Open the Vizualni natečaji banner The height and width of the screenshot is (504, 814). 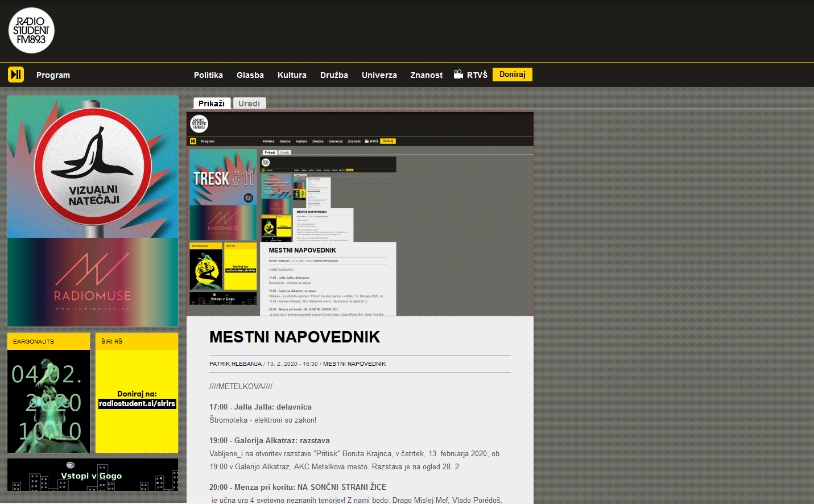(93, 166)
